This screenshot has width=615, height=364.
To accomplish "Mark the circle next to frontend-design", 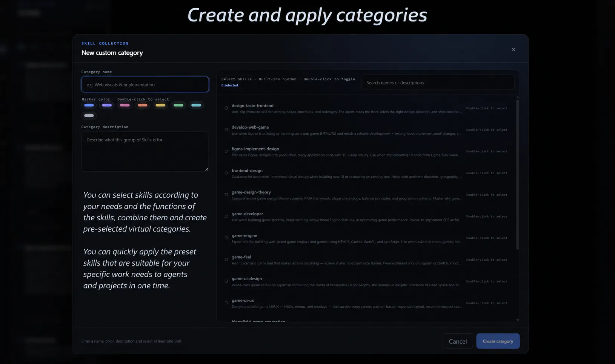I will coord(226,173).
